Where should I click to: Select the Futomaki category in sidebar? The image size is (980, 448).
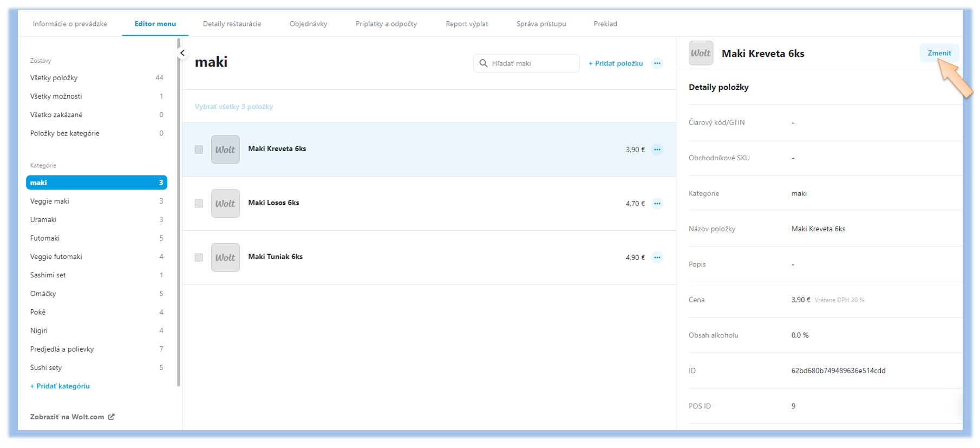point(45,238)
